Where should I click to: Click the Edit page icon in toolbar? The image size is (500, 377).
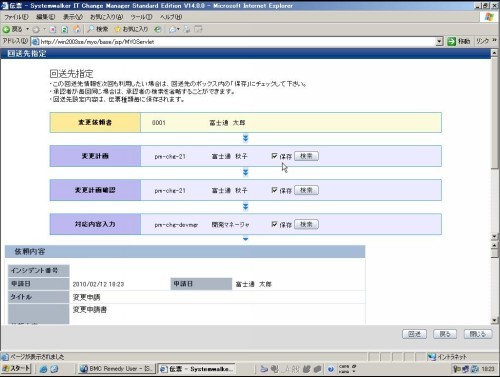pos(199,29)
